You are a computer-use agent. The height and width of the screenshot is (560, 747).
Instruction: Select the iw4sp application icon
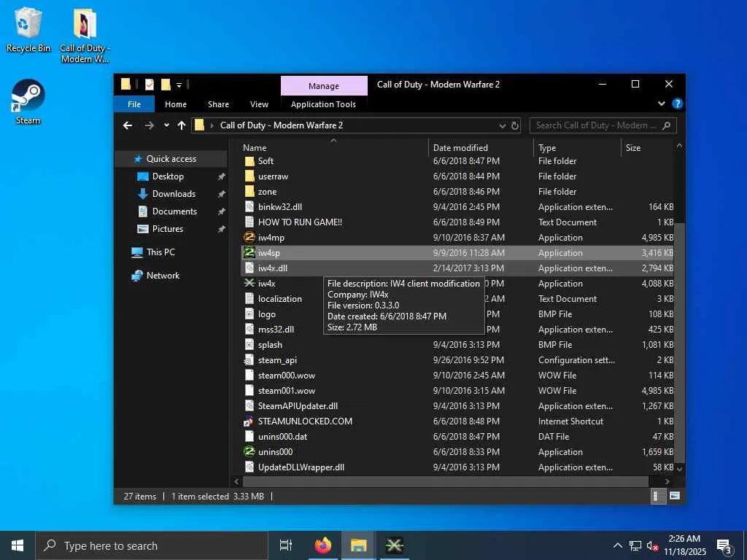point(249,252)
